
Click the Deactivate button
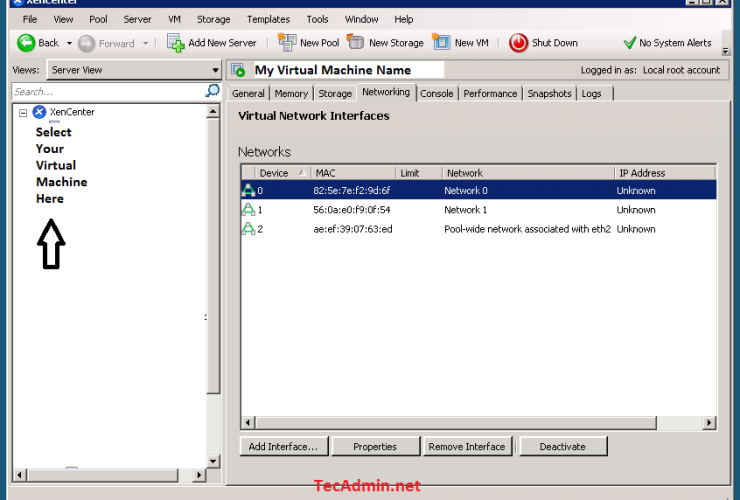click(562, 446)
